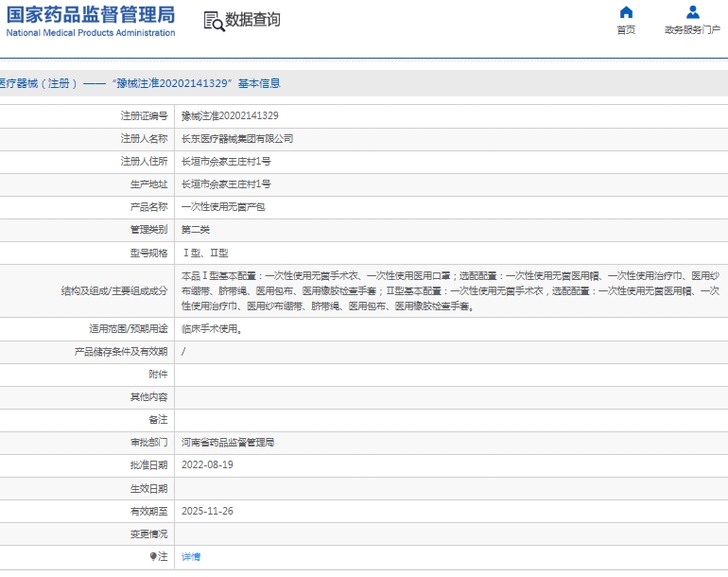Click the 生效日期 field label

click(148, 489)
